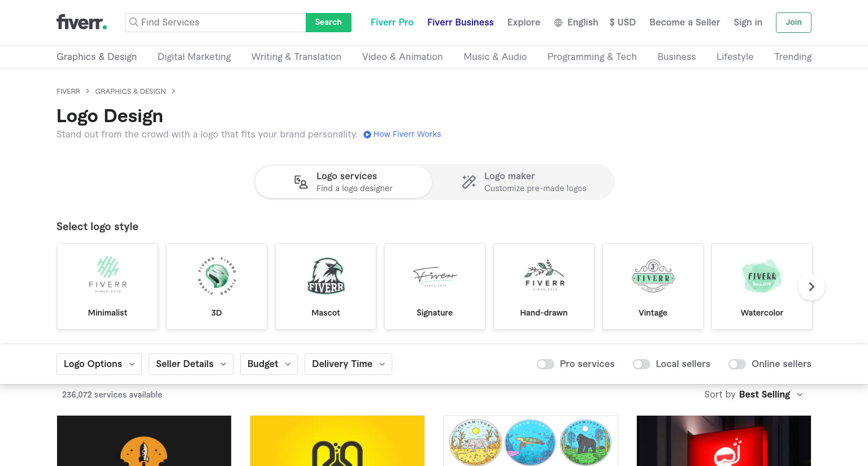Open Become a Seller link

click(684, 23)
